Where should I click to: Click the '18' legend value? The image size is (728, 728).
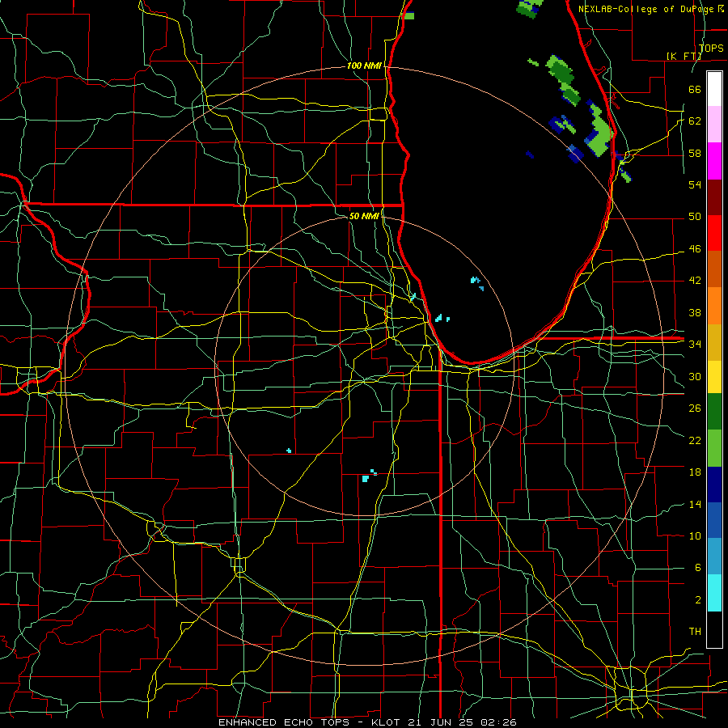point(695,472)
